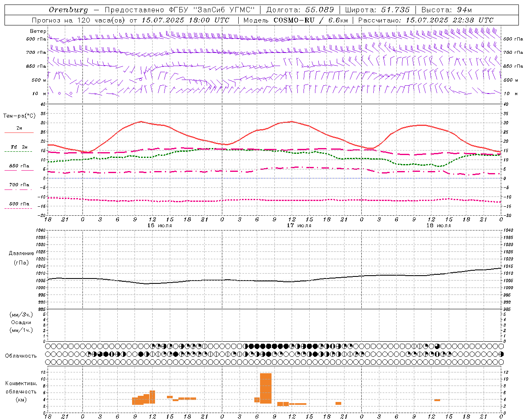Click the 'Долгота: 55.089' longitude value

(300, 10)
